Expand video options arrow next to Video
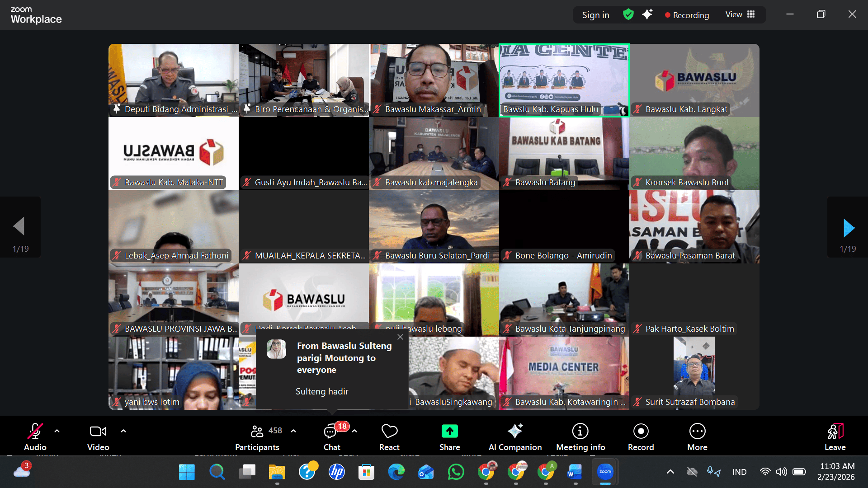This screenshot has width=868, height=488. pos(123,431)
